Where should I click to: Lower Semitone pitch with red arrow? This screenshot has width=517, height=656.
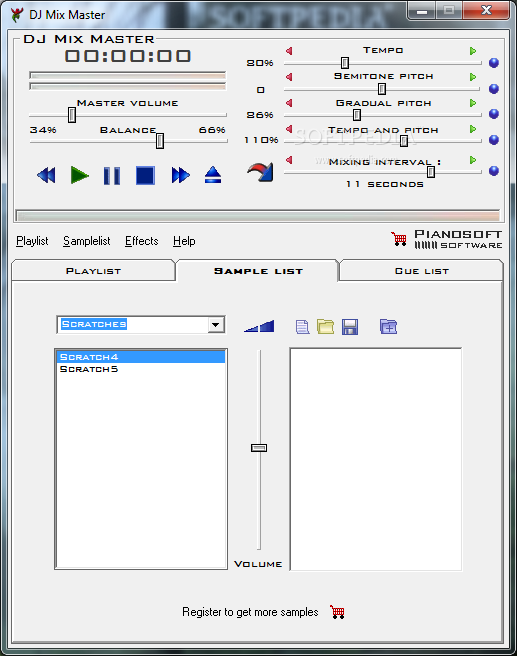click(x=289, y=77)
